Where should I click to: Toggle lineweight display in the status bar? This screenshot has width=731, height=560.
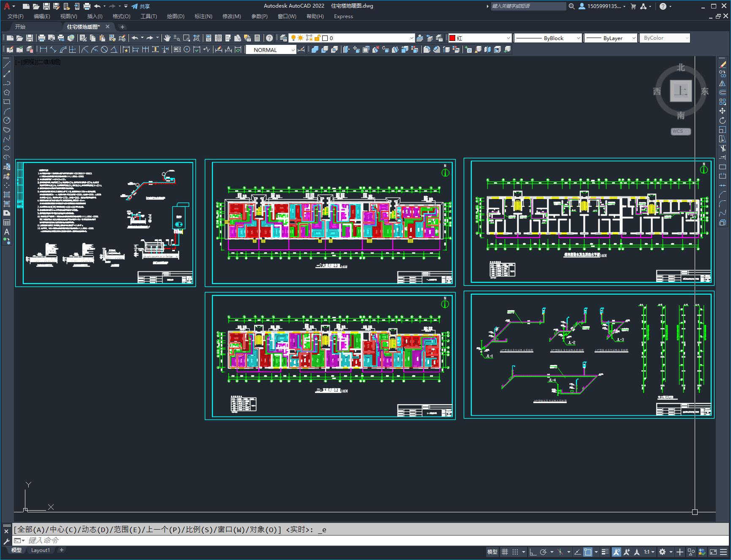coord(605,552)
